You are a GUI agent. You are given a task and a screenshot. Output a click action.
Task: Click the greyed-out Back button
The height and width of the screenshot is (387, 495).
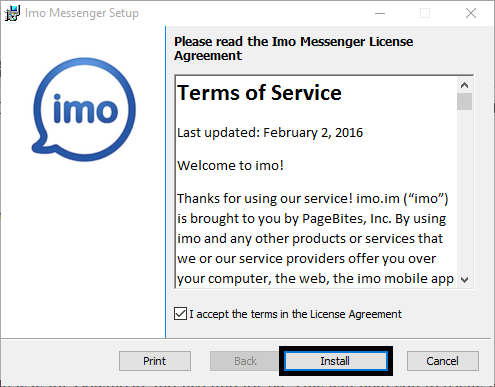coord(245,361)
